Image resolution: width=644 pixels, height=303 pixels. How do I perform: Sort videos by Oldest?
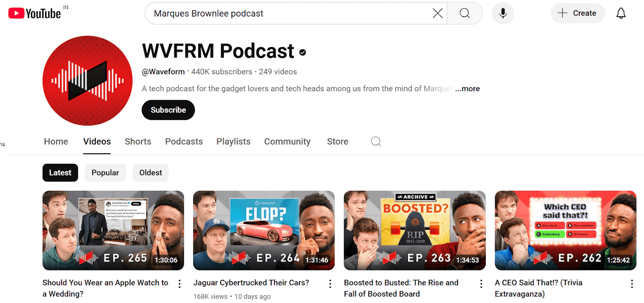(x=151, y=173)
